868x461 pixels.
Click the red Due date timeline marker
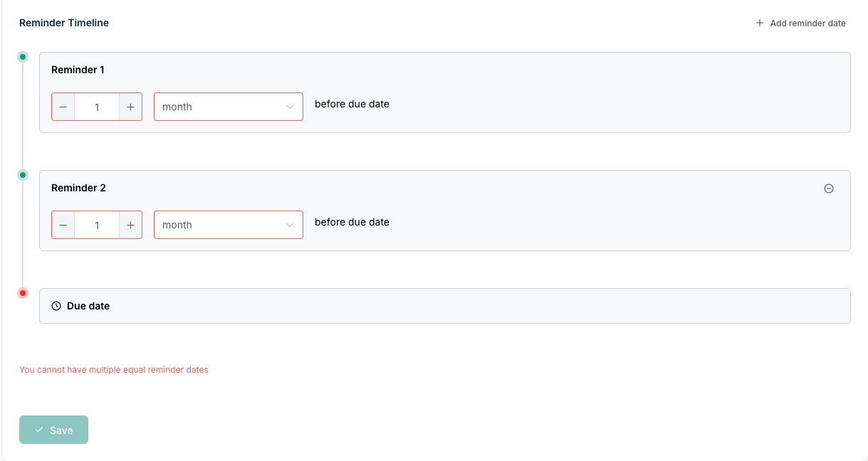pos(23,293)
